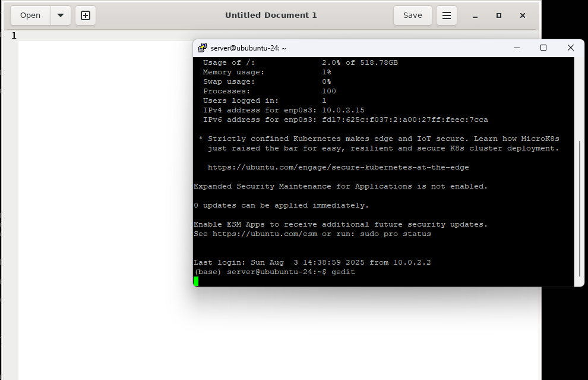Click the https://ubuntu.com/esm text in terminal
The image size is (588, 380).
click(x=265, y=234)
